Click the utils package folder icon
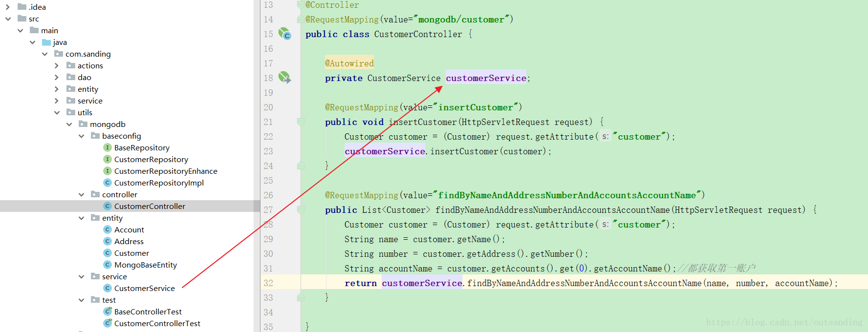Viewport: 868px width, 332px height. coord(71,112)
